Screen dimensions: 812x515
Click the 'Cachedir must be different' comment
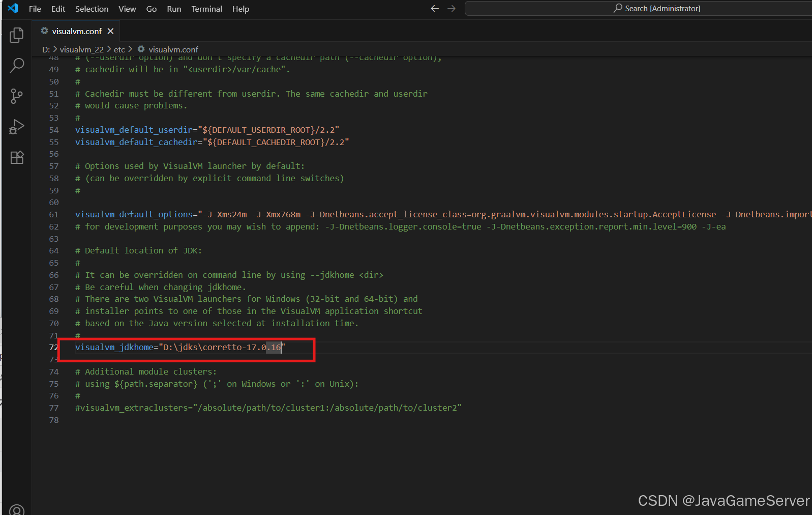coord(251,94)
